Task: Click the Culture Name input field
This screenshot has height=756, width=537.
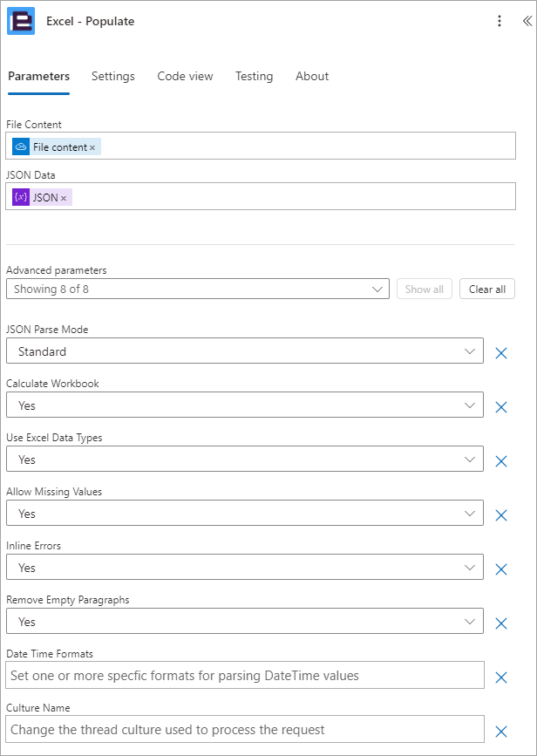Action: [245, 729]
